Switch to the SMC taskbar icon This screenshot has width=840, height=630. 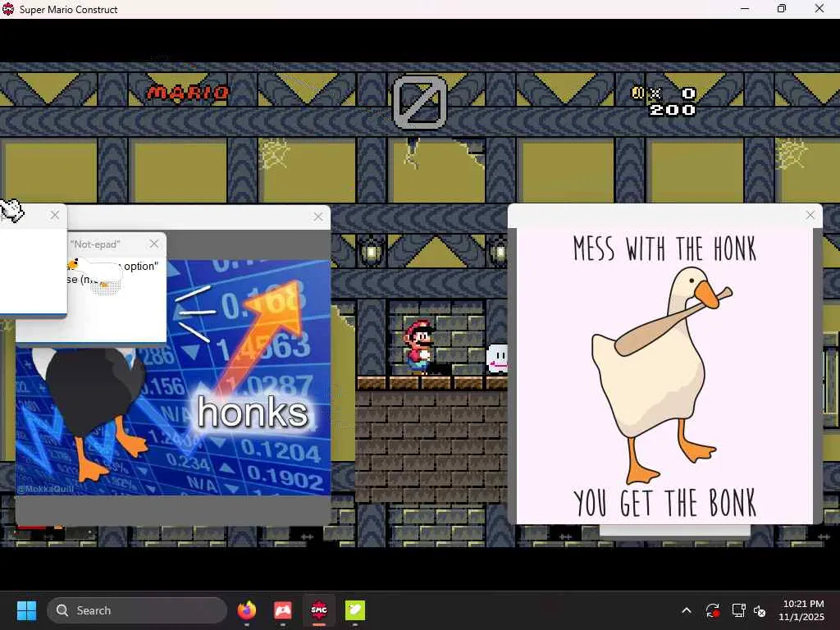(319, 610)
